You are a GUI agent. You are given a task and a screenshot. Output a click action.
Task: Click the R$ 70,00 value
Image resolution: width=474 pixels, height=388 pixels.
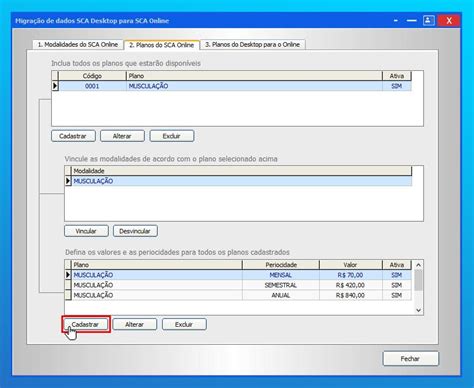tap(350, 275)
